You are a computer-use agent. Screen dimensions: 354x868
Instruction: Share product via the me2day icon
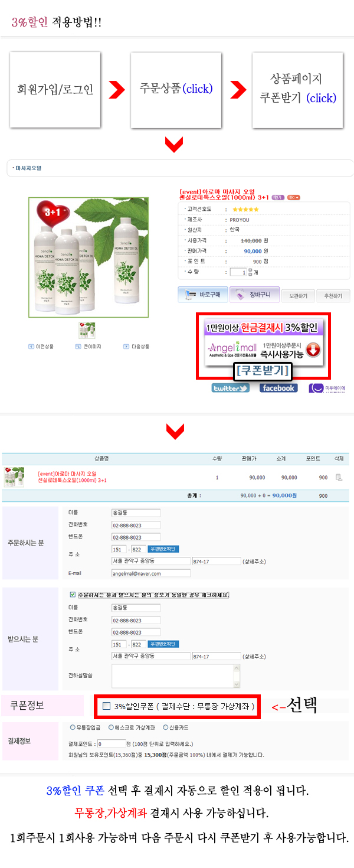tap(327, 388)
